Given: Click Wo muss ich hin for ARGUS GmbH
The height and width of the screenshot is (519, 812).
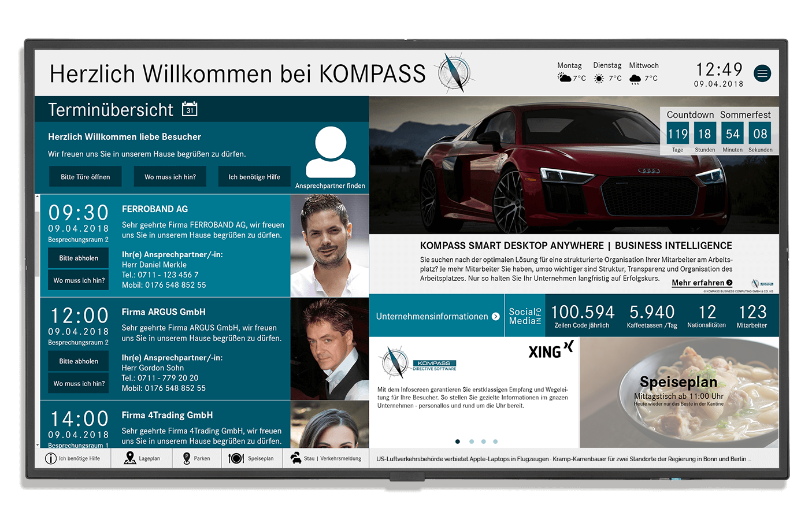Looking at the screenshot, I should click(x=79, y=384).
